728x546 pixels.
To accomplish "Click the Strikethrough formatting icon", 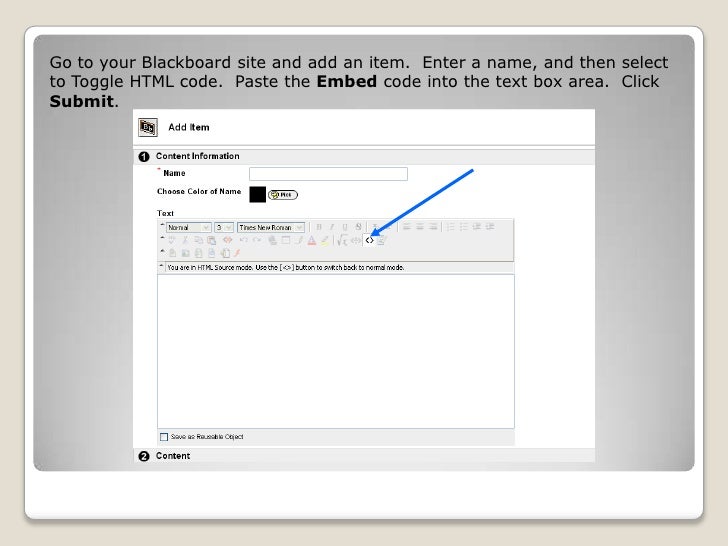I will tap(358, 227).
